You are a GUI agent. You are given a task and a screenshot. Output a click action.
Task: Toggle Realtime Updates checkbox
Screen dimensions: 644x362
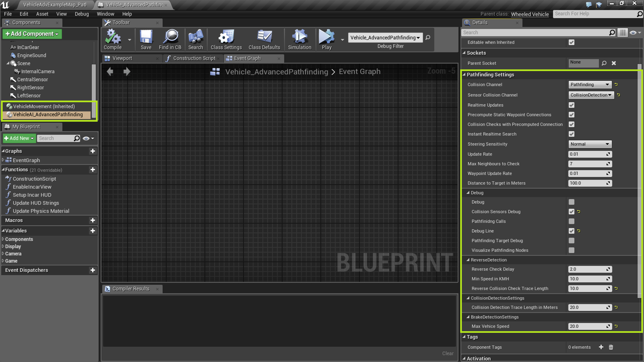tap(572, 105)
